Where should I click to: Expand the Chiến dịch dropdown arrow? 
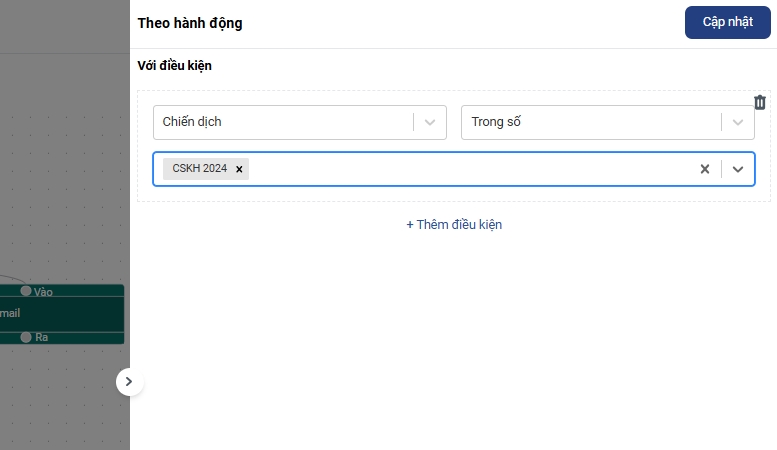pyautogui.click(x=430, y=122)
